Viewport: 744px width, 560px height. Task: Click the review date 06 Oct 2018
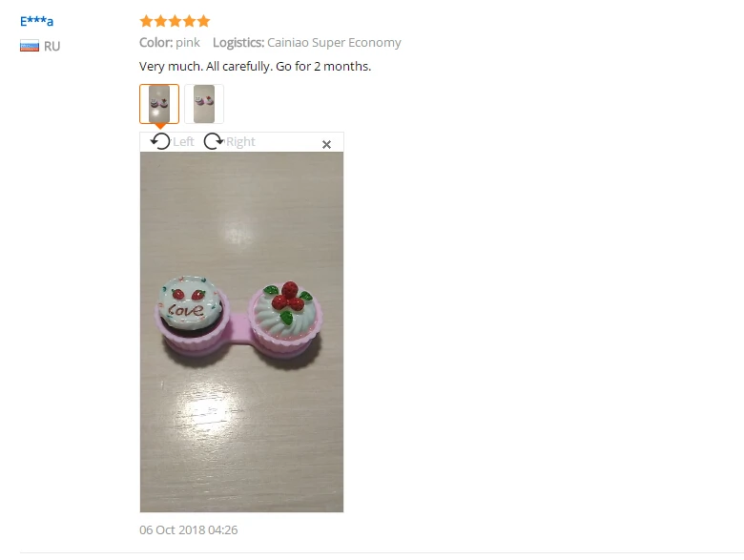click(188, 529)
